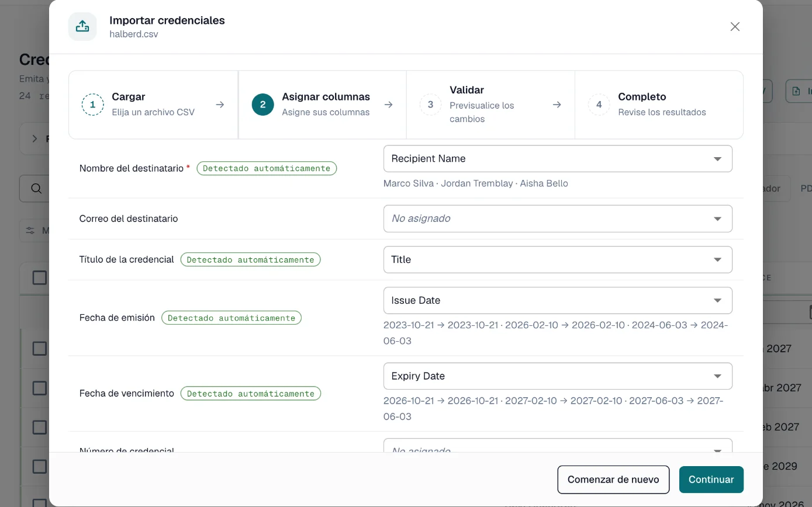Open the Issue Date mapping dropdown
The width and height of the screenshot is (812, 507).
coord(558,300)
